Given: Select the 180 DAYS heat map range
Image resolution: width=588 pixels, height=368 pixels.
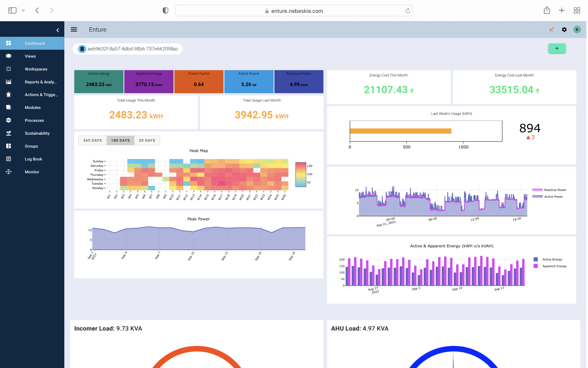Looking at the screenshot, I should point(120,140).
